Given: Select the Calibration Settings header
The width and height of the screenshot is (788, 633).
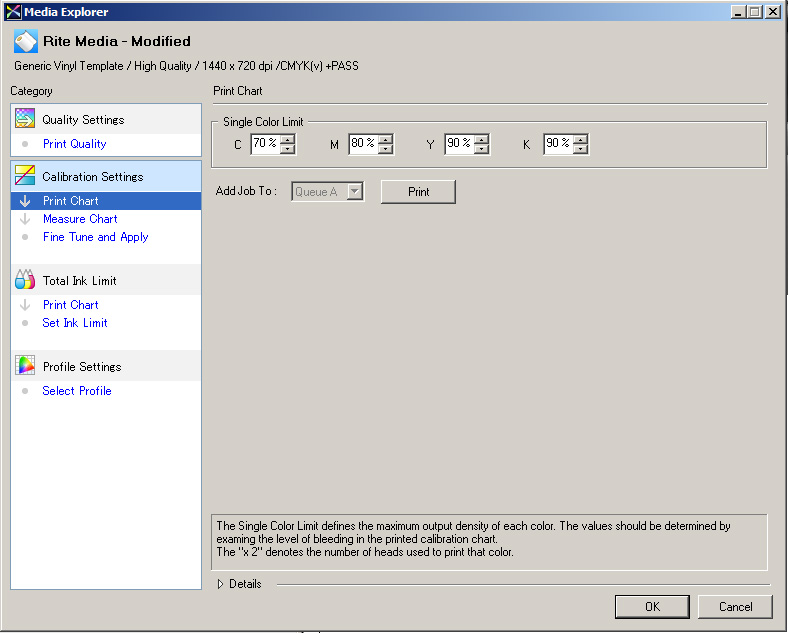Looking at the screenshot, I should (x=106, y=176).
